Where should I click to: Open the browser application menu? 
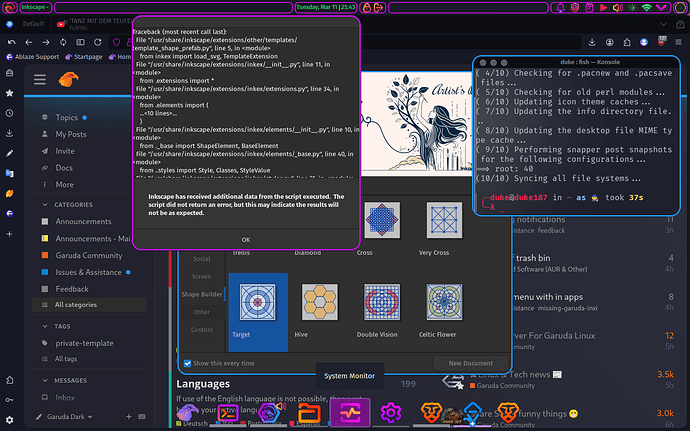(x=678, y=42)
